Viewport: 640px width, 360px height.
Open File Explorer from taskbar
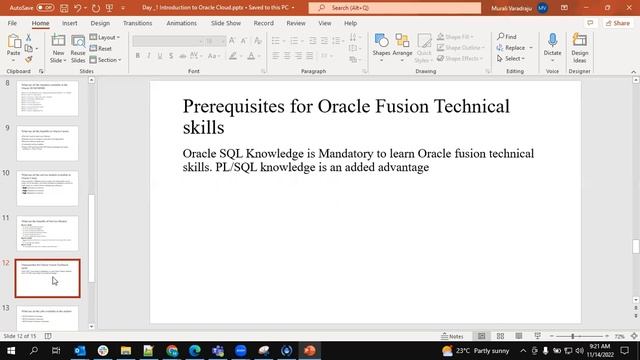click(126, 351)
